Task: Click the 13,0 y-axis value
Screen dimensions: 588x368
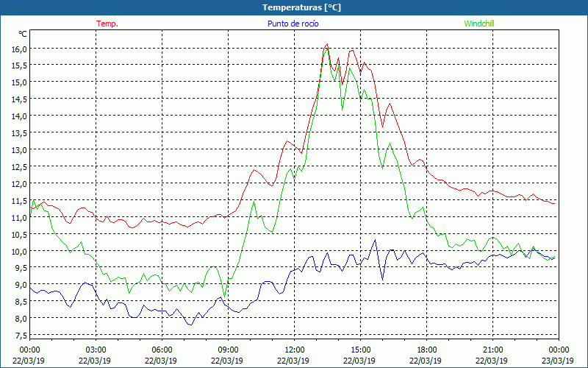Action: coord(20,150)
